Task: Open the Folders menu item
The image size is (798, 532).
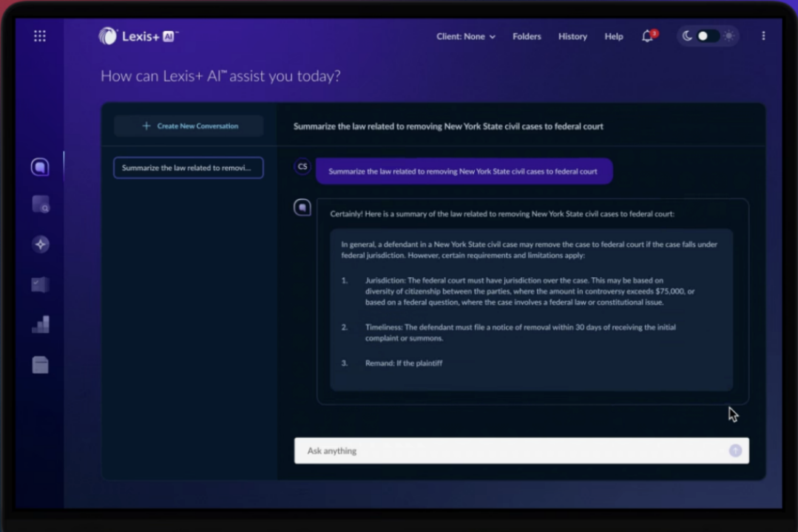Action: click(527, 37)
